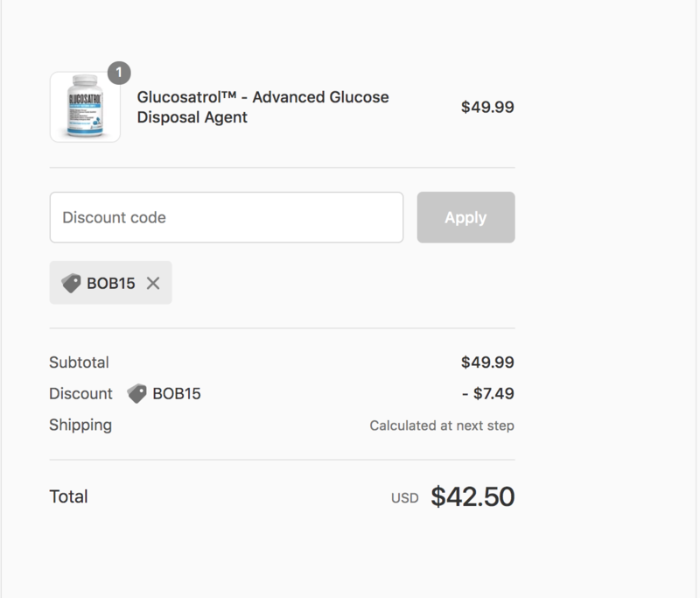
Task: Click the Total label
Action: tap(69, 496)
